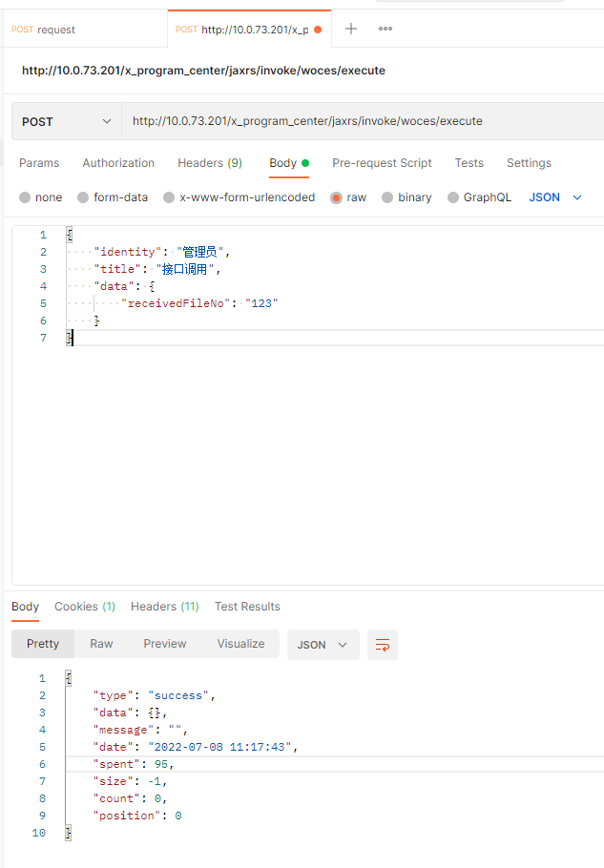Open the response JSON format dropdown
Screen dimensions: 604x868
pyautogui.click(x=323, y=645)
